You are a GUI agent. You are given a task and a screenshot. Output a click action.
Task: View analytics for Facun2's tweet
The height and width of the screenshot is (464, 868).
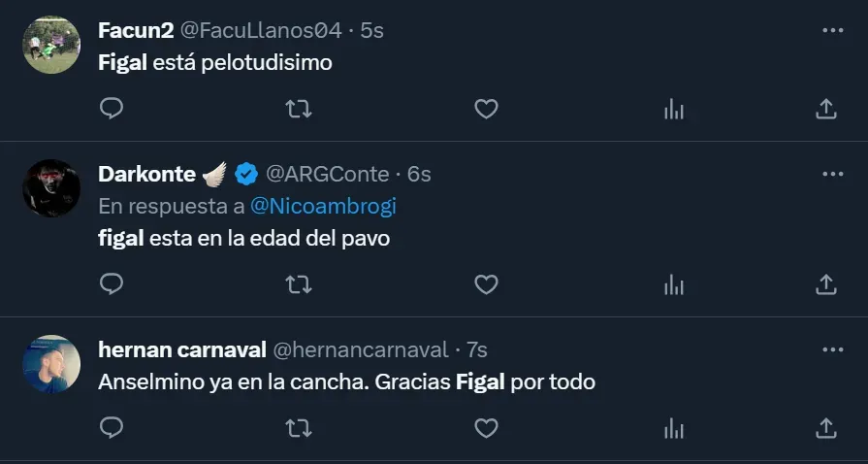674,109
